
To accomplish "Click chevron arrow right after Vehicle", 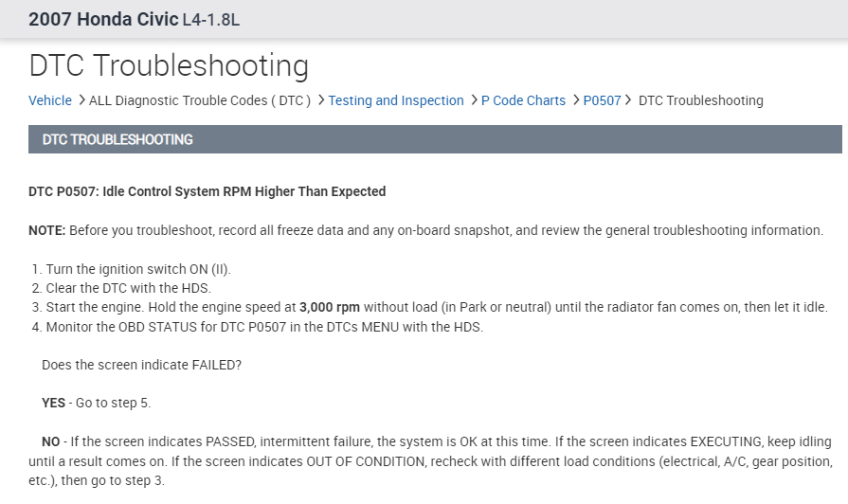I will [81, 100].
